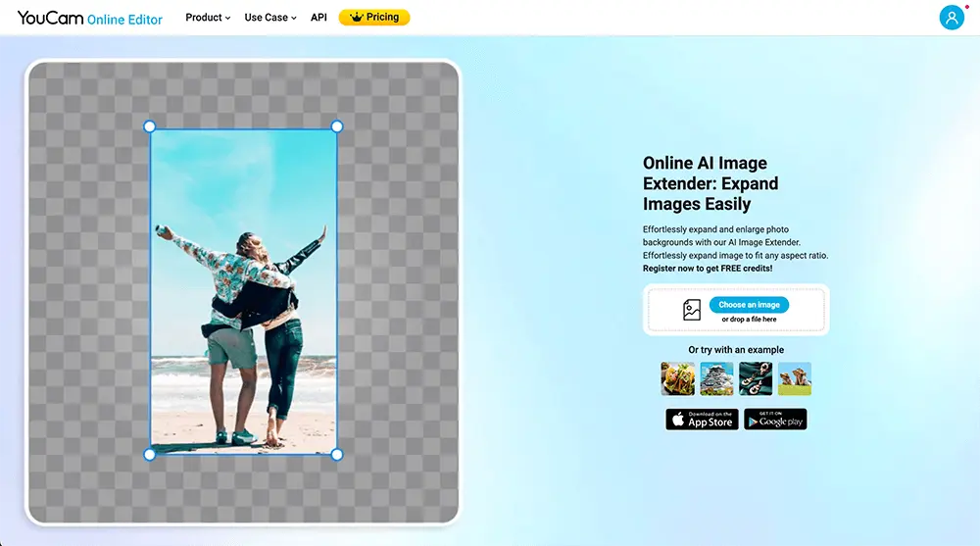Open Download on the App Store badge

[702, 419]
